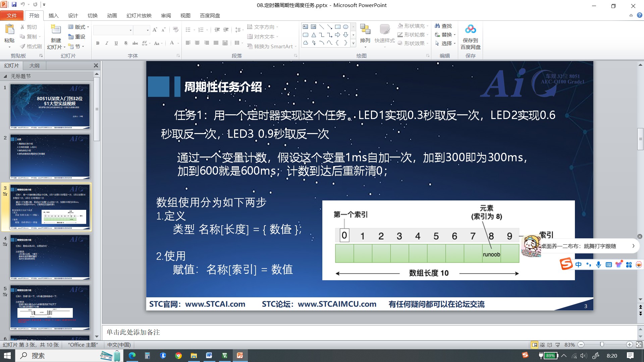Viewport: 644px width, 362px height.
Task: Start slide show from status bar icon
Action: pyautogui.click(x=557, y=345)
